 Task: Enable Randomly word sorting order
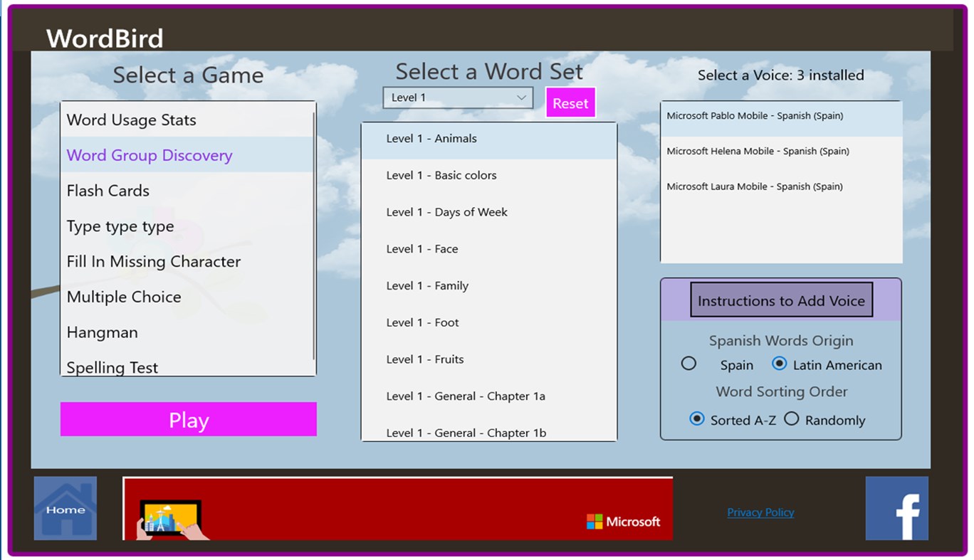click(x=791, y=419)
